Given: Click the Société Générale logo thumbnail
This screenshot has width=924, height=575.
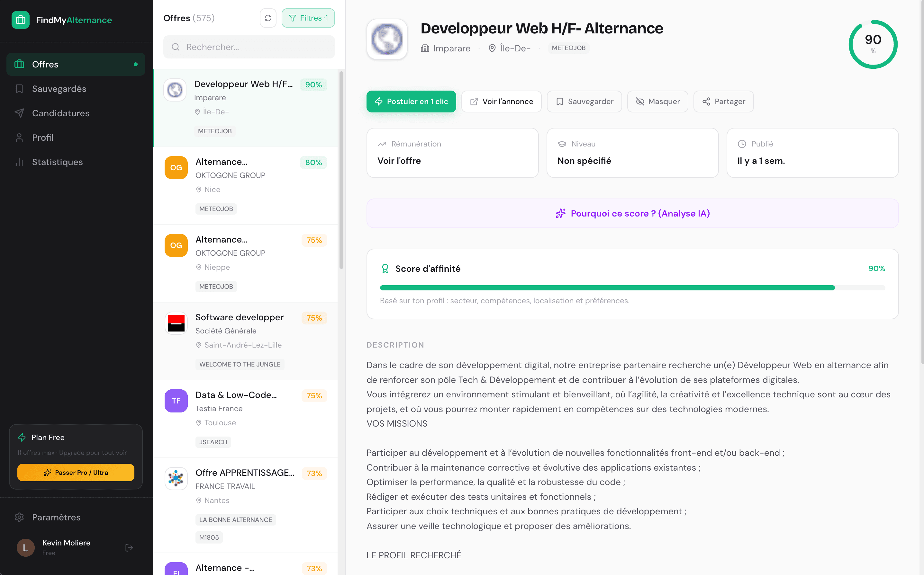Looking at the screenshot, I should click(176, 323).
